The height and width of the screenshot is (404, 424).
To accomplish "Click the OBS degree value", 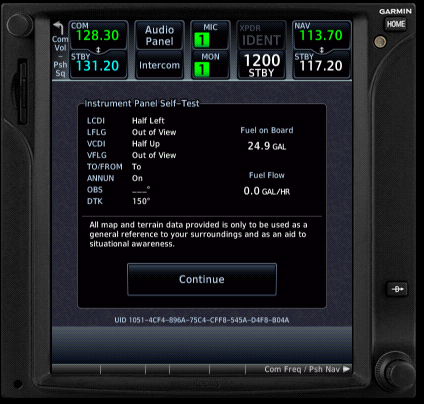I will [141, 190].
